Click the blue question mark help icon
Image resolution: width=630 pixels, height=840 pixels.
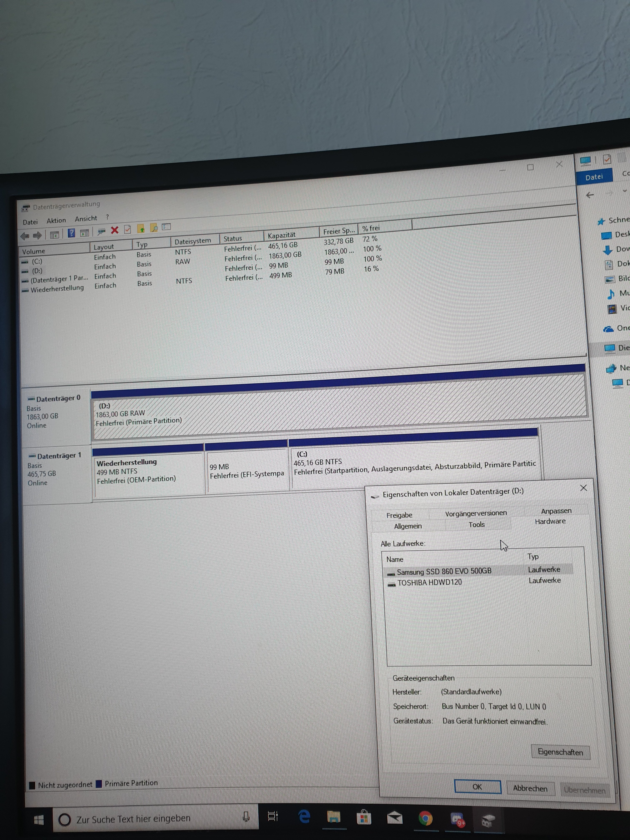coord(71,233)
